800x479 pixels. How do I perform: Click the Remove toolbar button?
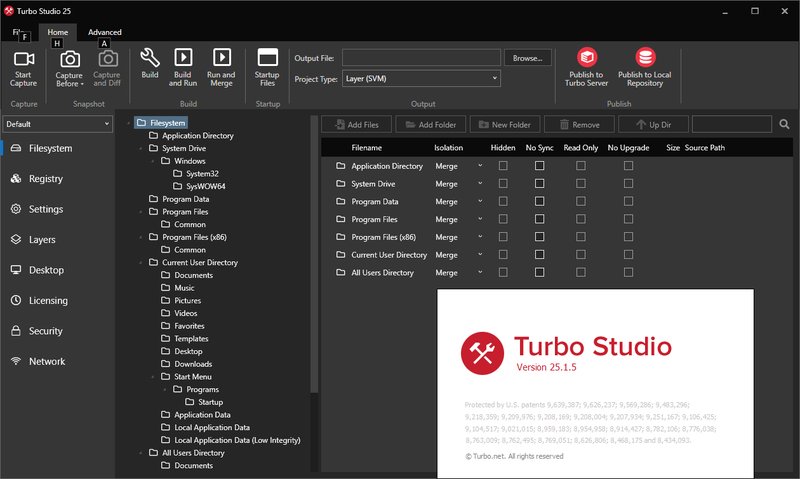click(x=579, y=124)
